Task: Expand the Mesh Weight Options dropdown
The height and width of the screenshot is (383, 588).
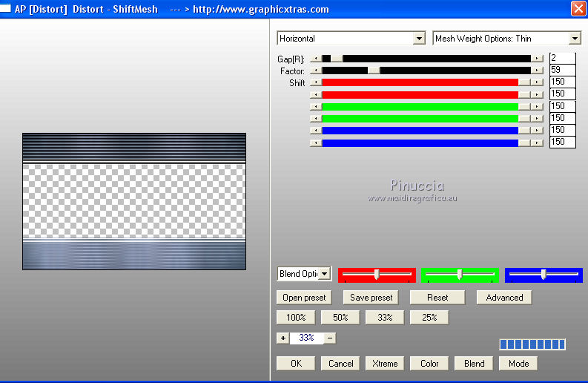Action: point(575,39)
